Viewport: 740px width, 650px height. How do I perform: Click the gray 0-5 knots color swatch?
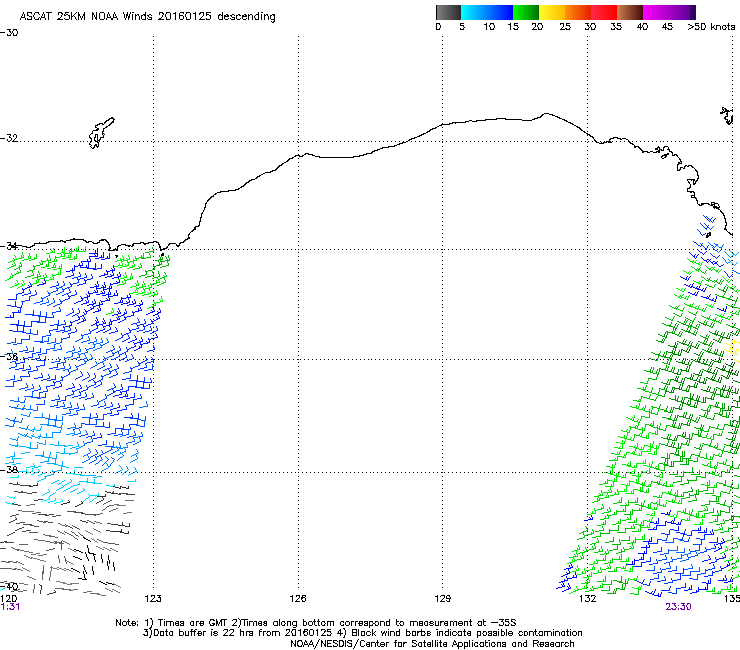[x=448, y=12]
